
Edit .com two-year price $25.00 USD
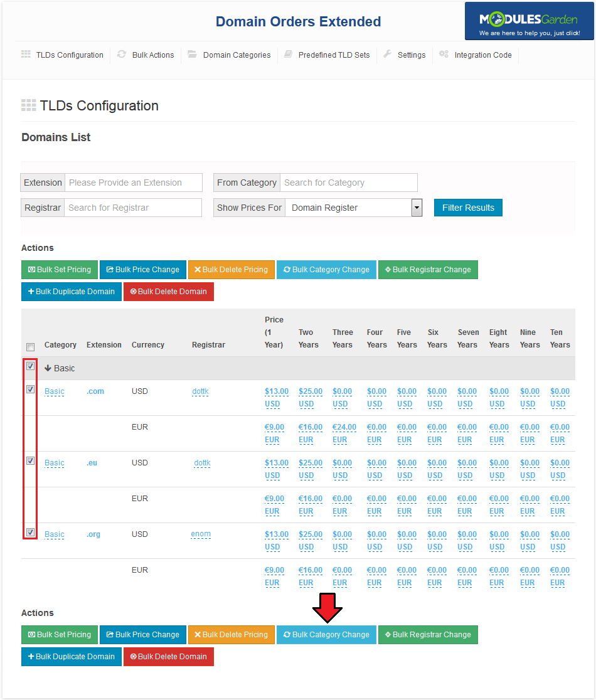[x=311, y=397]
